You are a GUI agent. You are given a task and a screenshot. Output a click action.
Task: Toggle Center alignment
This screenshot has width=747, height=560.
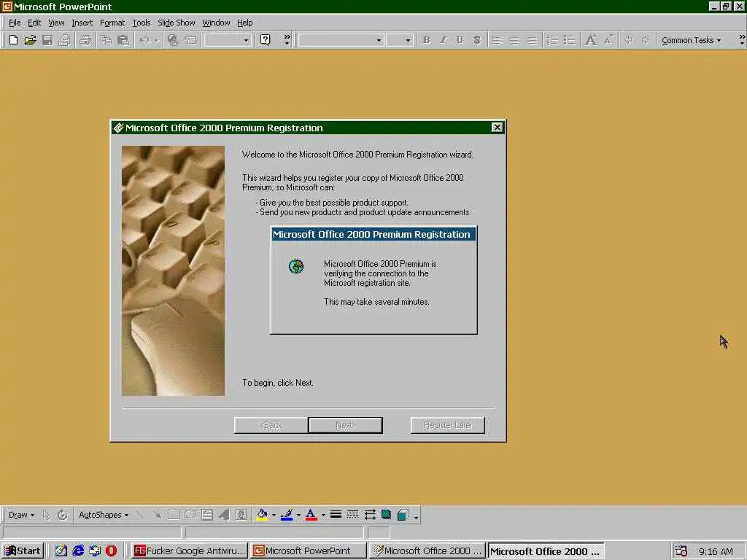point(514,40)
